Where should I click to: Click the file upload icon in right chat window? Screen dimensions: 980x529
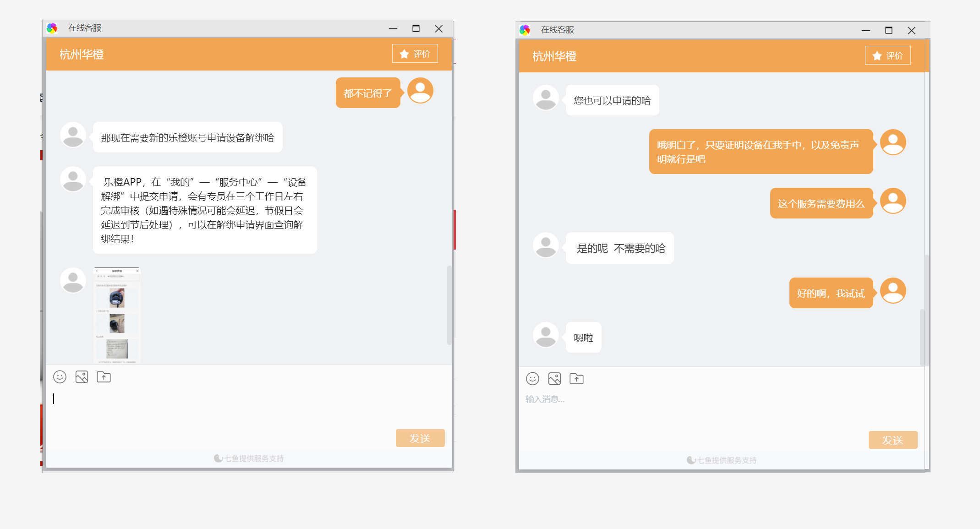tap(576, 379)
